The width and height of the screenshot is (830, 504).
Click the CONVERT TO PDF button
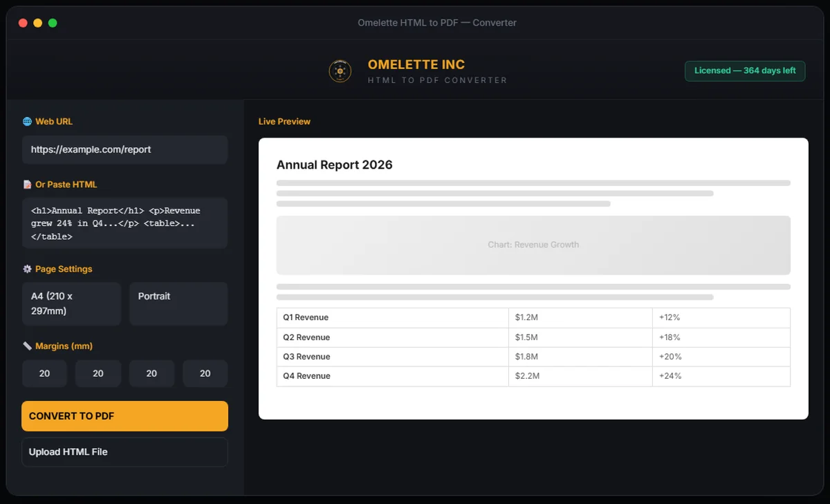click(x=124, y=416)
